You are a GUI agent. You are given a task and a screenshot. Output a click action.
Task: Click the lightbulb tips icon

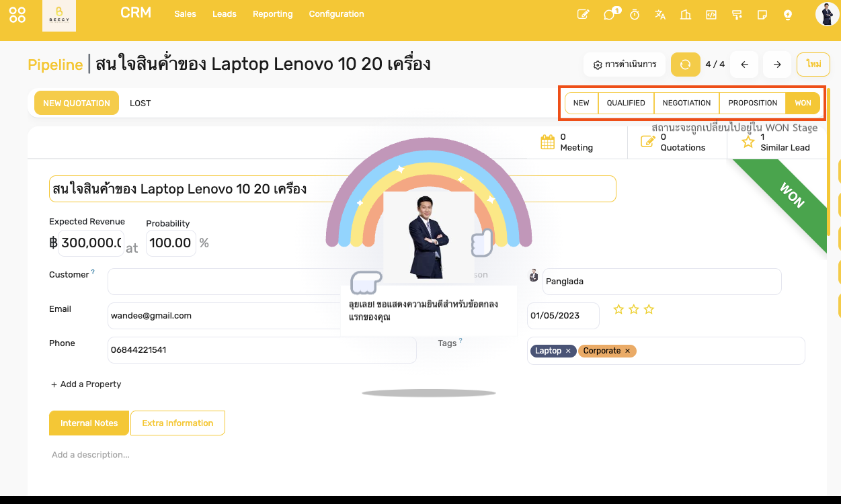788,14
